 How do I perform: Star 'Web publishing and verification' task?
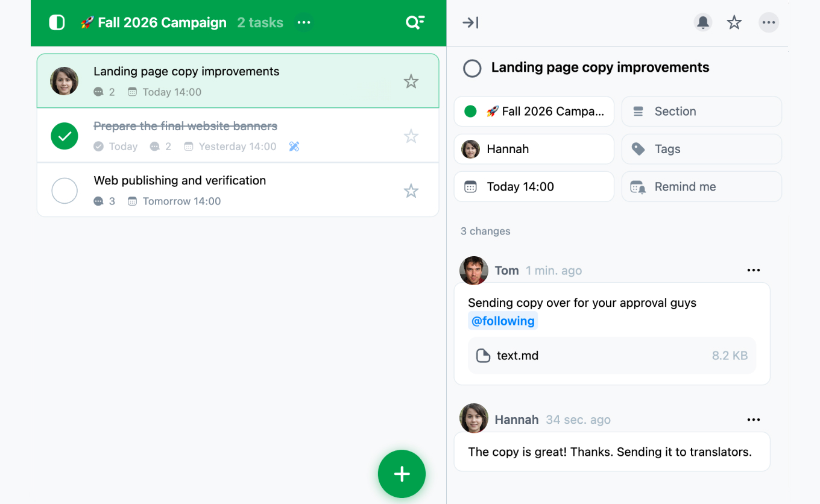[411, 191]
